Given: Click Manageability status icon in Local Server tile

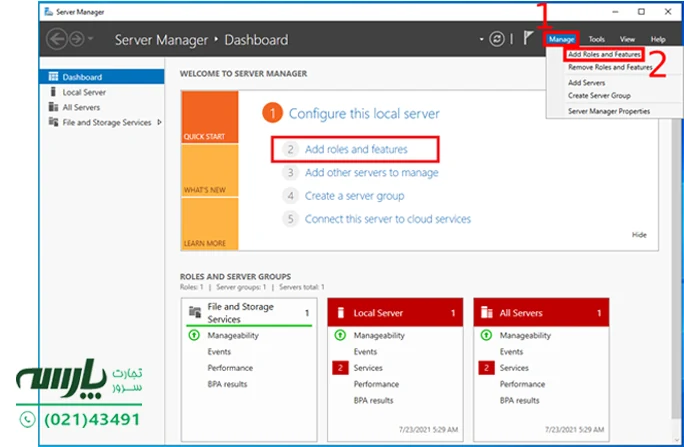Looking at the screenshot, I should tap(340, 335).
